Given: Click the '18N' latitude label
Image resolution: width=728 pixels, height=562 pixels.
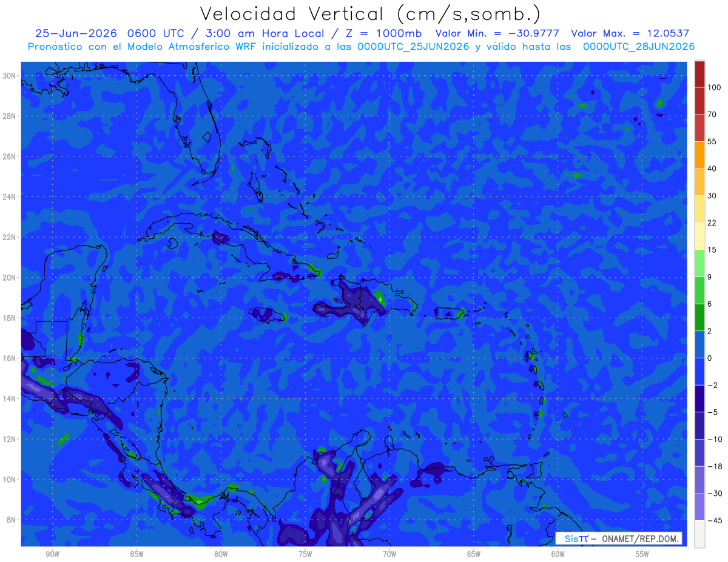Looking at the screenshot, I should (10, 318).
